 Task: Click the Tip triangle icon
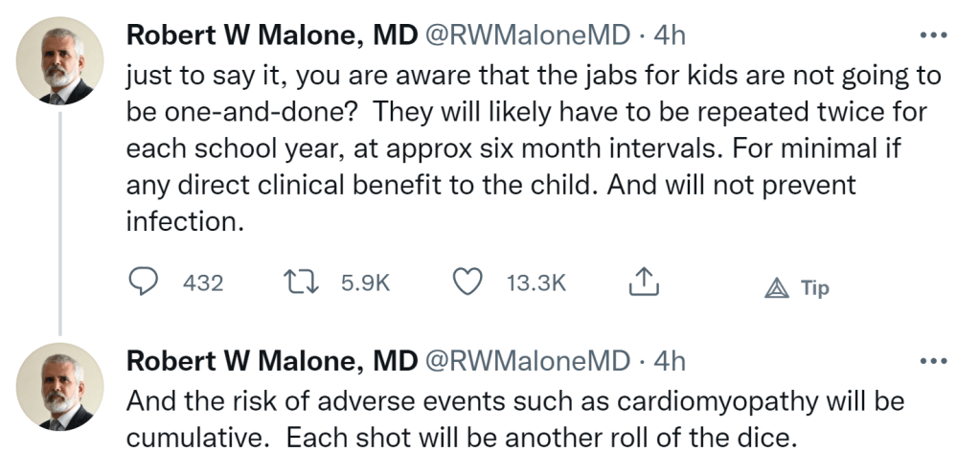[777, 288]
